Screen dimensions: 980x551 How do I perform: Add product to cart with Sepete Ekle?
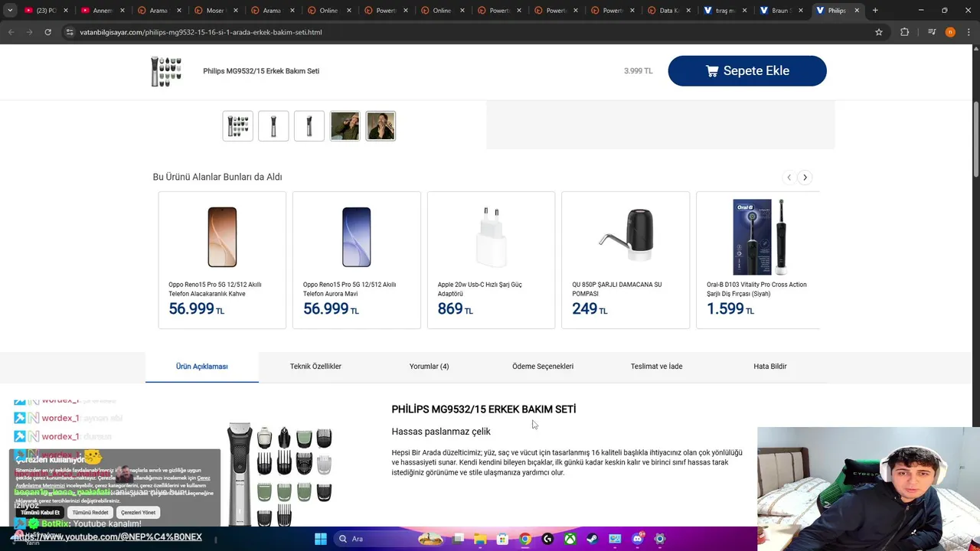[x=747, y=70]
